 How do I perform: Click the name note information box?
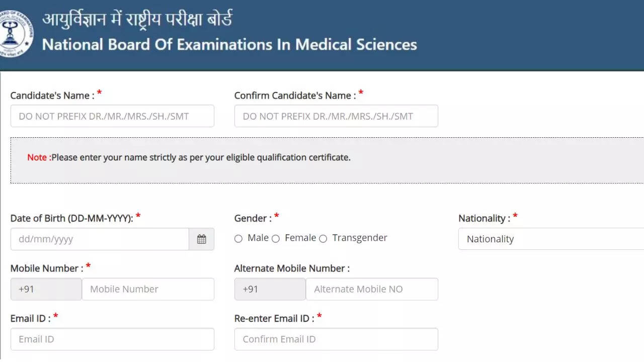point(327,160)
